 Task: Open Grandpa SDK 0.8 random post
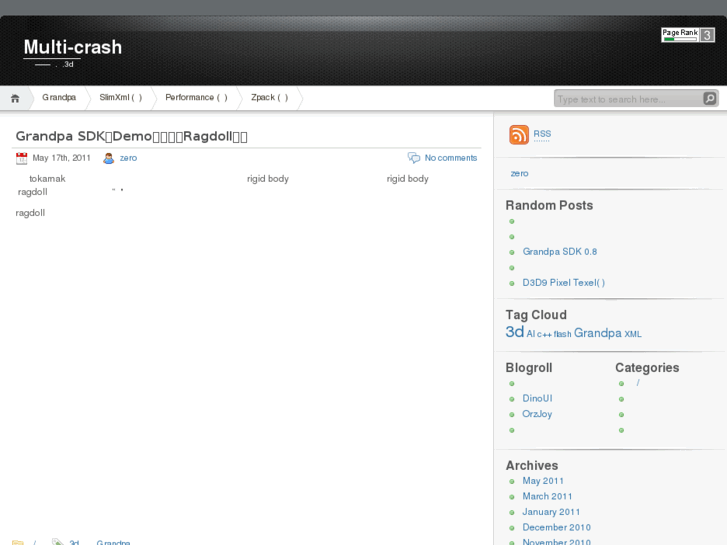[x=560, y=252]
